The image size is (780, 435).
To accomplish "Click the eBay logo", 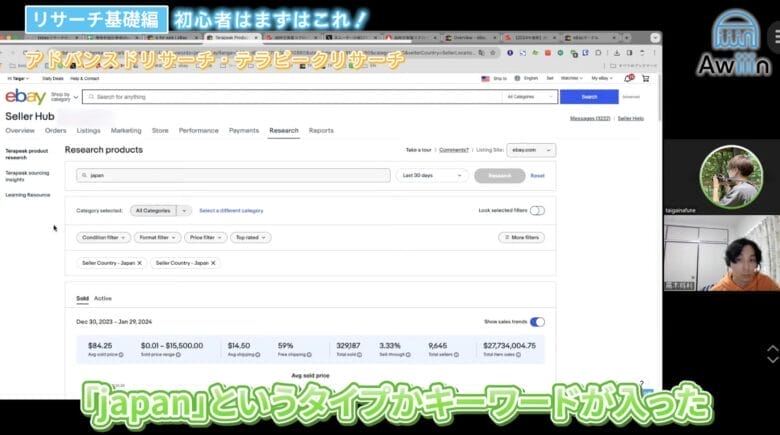I will point(25,97).
